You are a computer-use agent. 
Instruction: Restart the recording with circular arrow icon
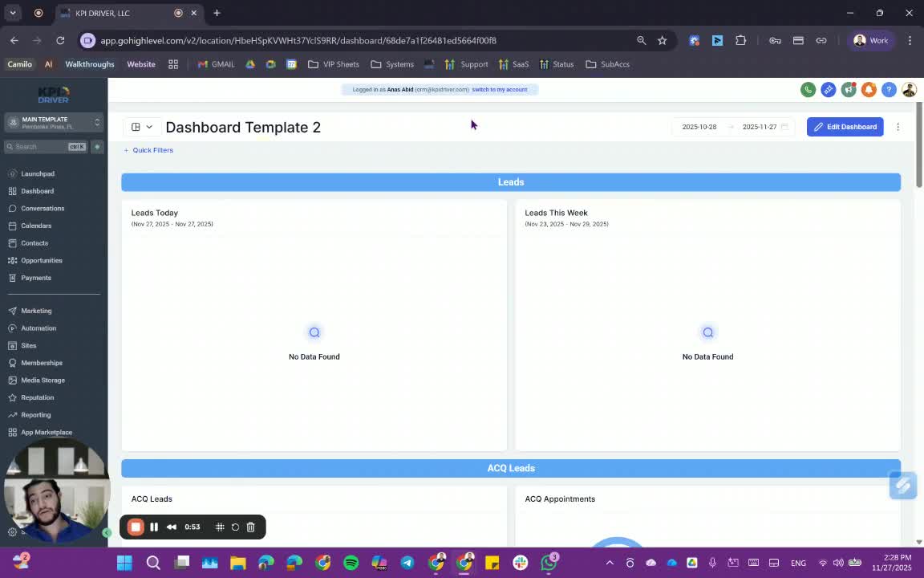pyautogui.click(x=235, y=527)
